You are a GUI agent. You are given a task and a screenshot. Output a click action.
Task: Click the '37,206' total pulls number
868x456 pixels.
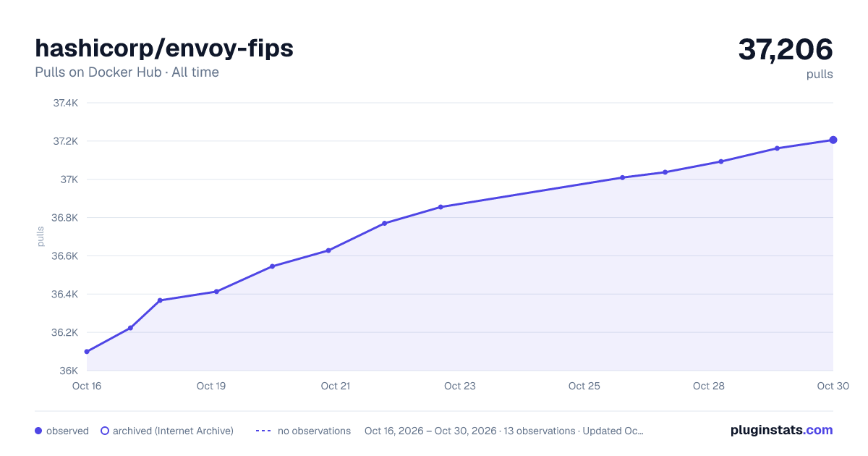[x=786, y=49]
